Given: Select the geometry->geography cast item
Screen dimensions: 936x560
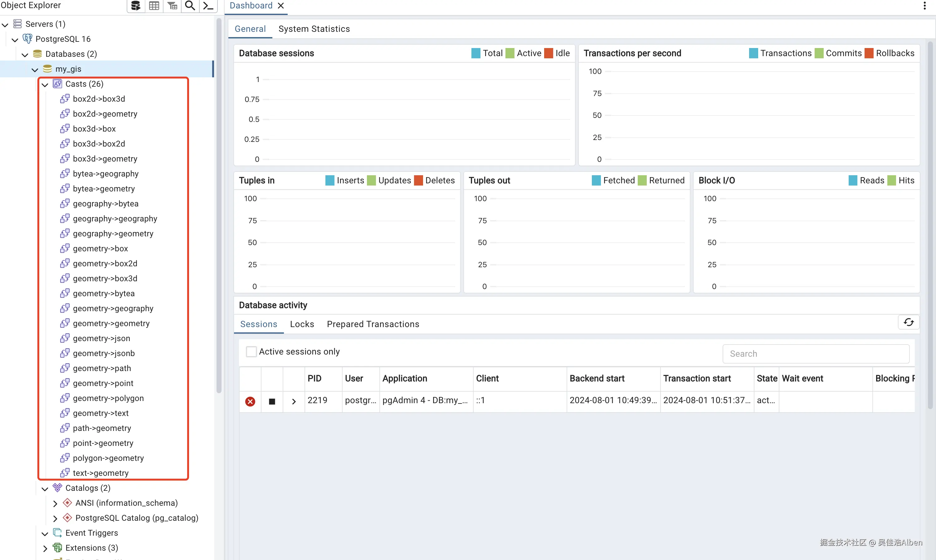Looking at the screenshot, I should (x=113, y=309).
